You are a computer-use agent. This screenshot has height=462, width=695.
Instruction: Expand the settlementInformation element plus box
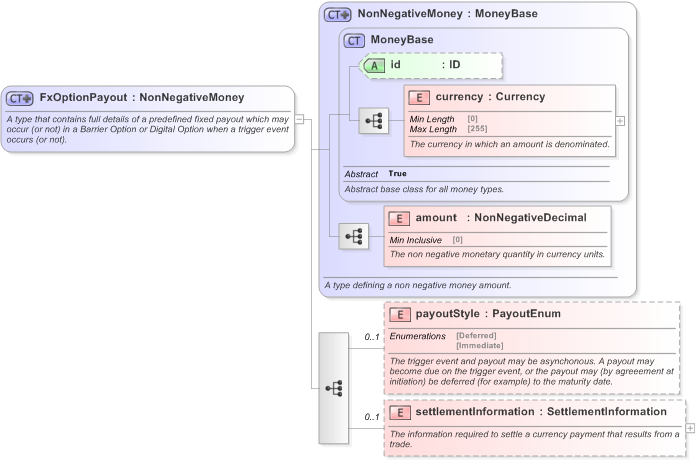click(690, 428)
